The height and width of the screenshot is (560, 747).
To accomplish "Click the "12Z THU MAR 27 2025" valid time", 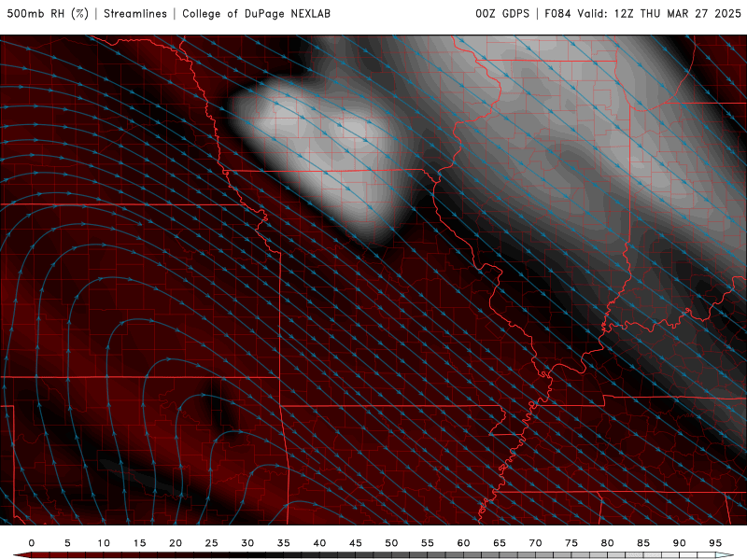I will tap(678, 13).
